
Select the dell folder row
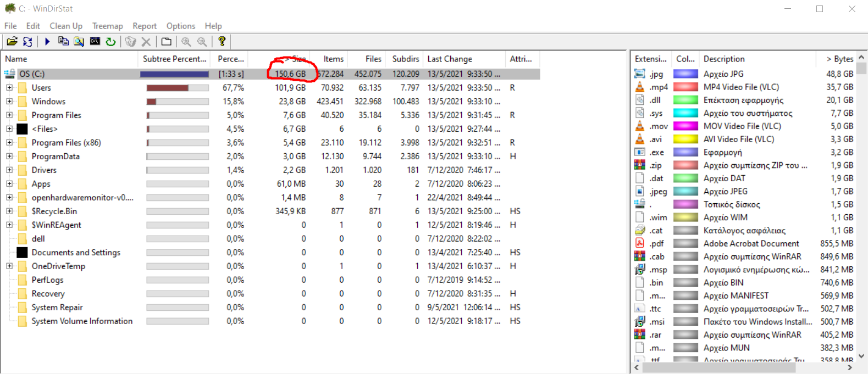pos(38,239)
